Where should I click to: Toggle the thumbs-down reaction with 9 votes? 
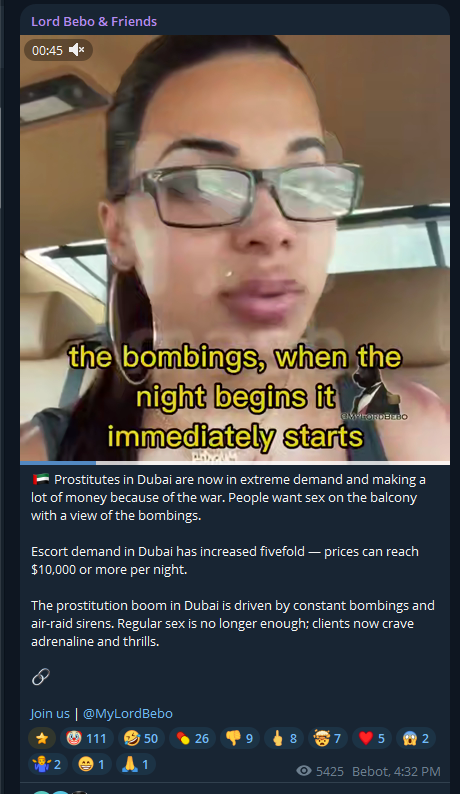240,738
